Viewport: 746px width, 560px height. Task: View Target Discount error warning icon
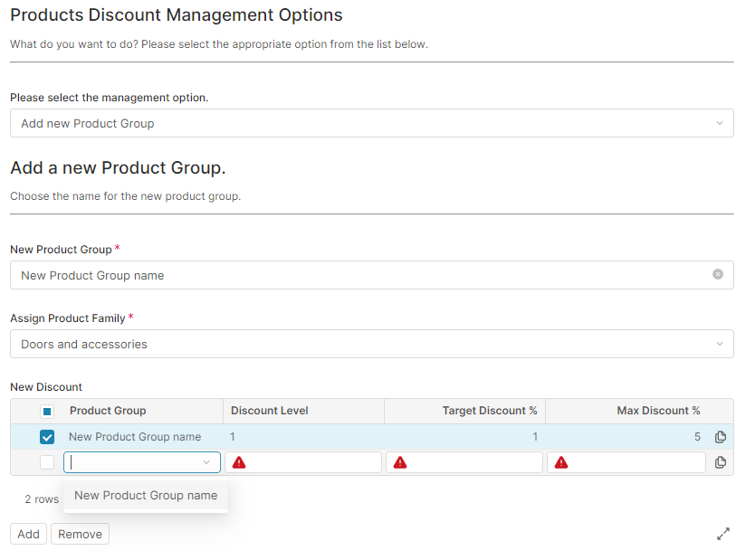pyautogui.click(x=400, y=462)
